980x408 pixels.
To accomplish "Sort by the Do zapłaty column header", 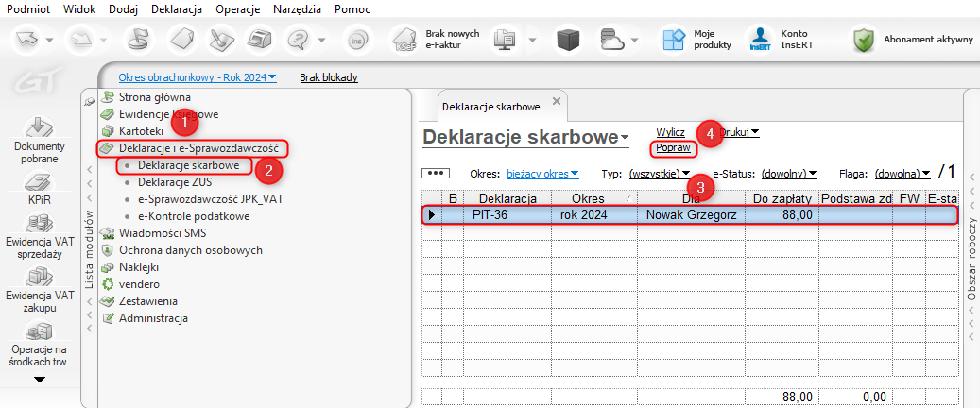I will (782, 198).
